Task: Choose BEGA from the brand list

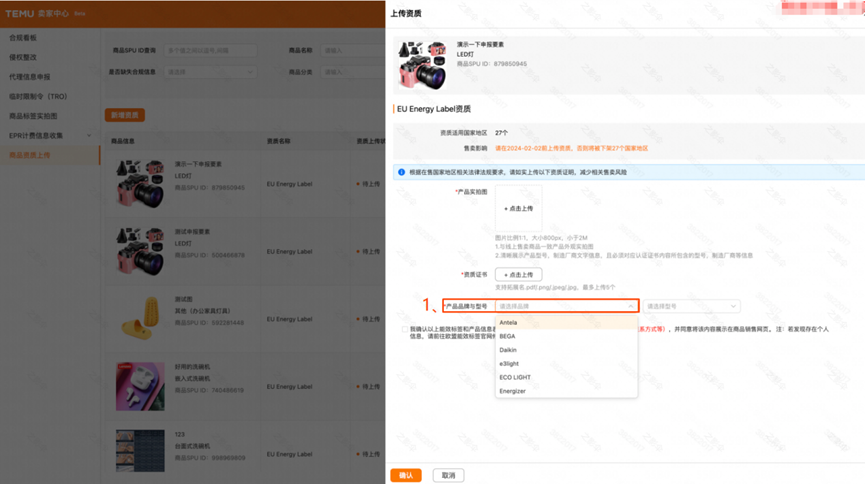Action: 567,336
